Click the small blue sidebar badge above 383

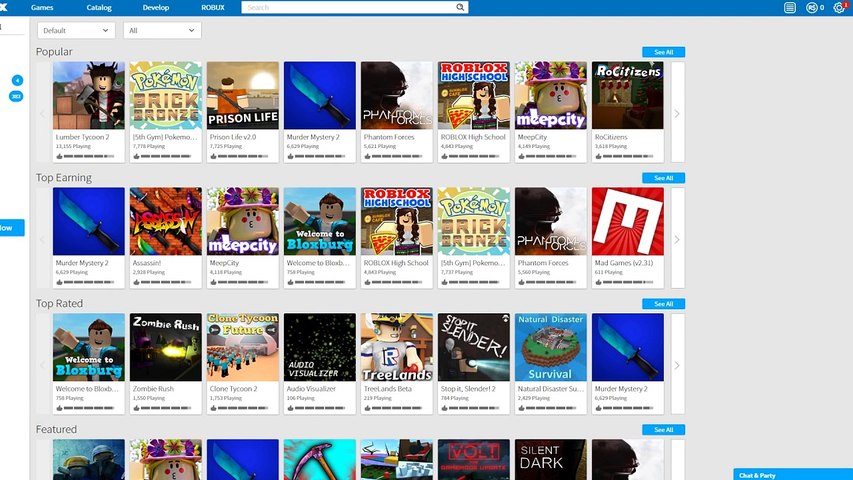click(x=17, y=81)
